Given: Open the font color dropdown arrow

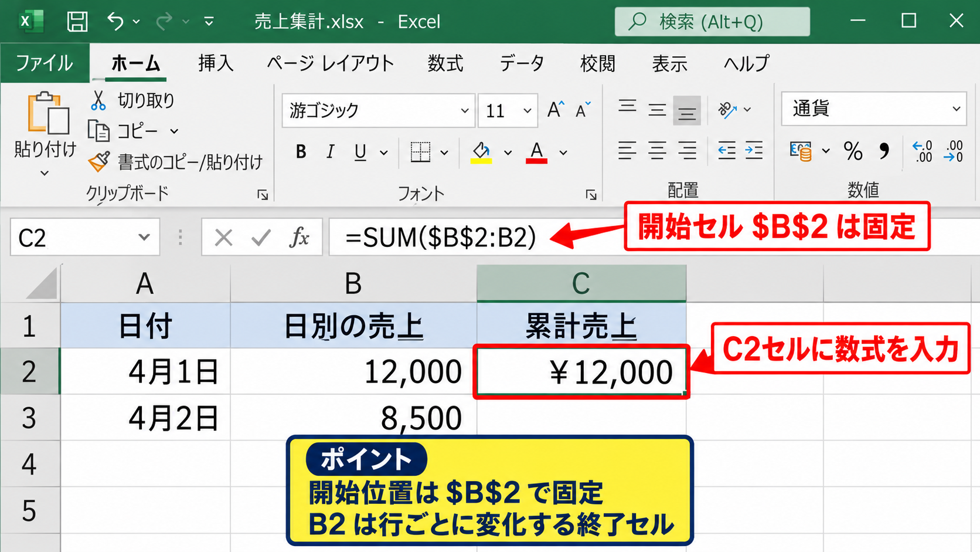Looking at the screenshot, I should (563, 153).
